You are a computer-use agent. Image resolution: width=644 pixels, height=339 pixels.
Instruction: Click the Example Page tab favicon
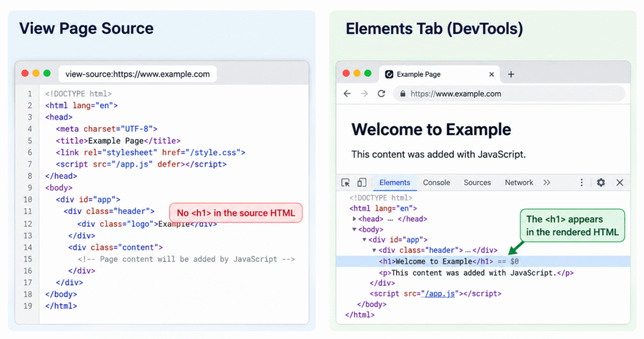[389, 74]
